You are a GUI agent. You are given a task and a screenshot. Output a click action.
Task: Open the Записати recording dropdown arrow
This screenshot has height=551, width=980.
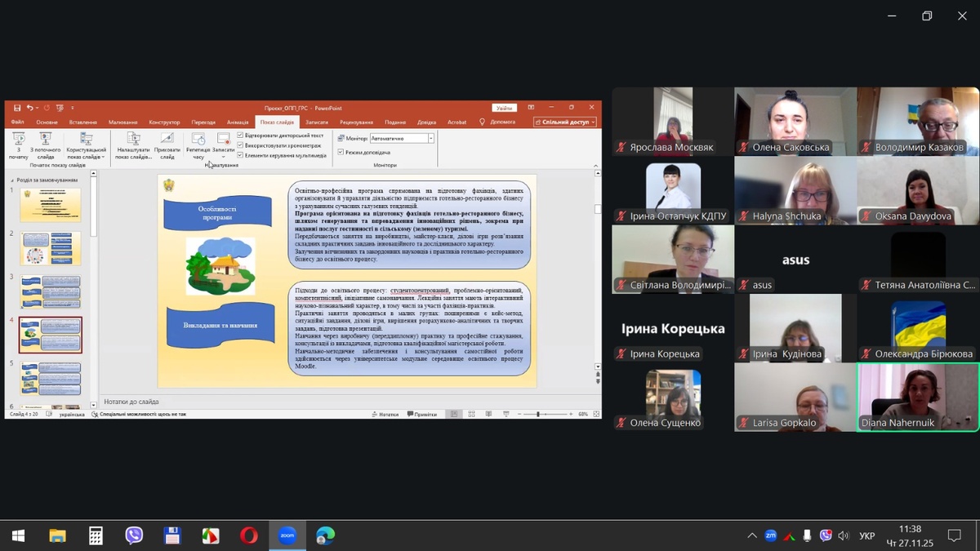(x=223, y=157)
